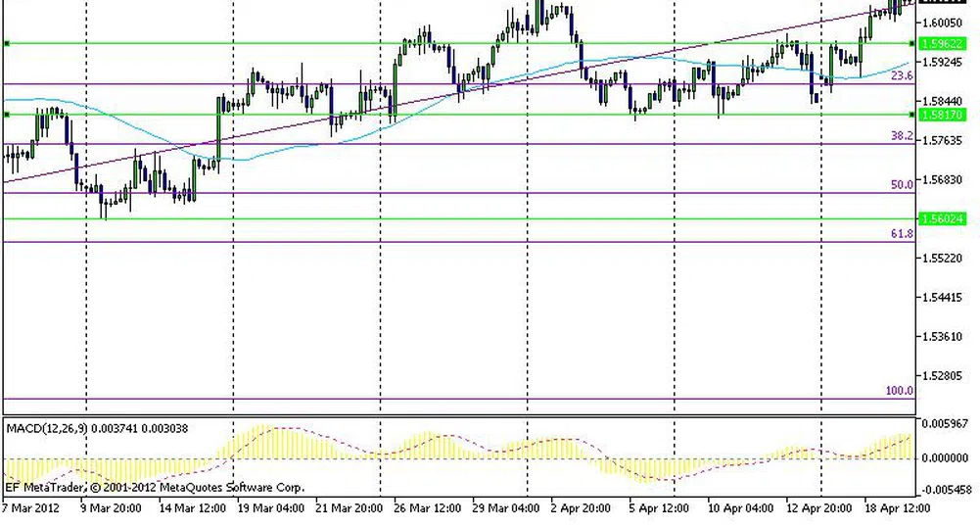Click left anchor handle of top green line

coord(7,43)
